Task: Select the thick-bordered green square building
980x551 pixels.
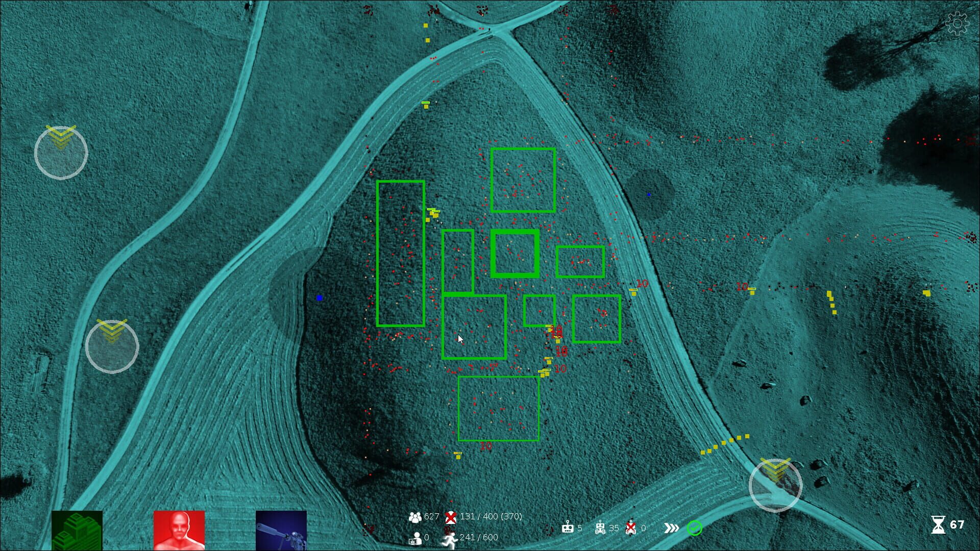Action: (x=515, y=254)
